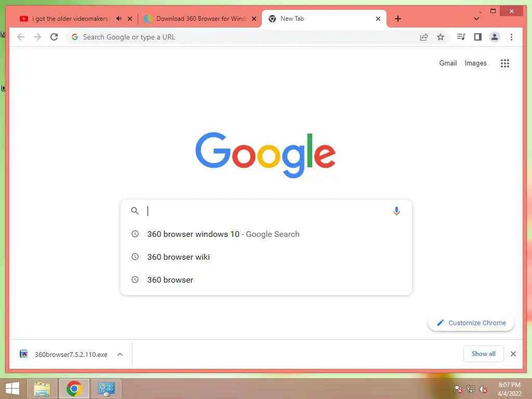Open the Control Panel taskbar icon
Screen dimensions: 532x399
(107, 389)
